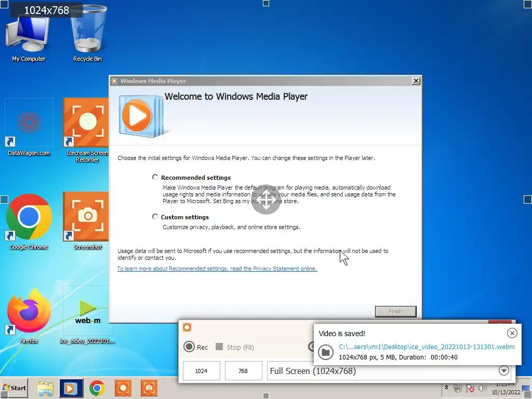
Task: Open Icecream Screen Recorder taskbar icon
Action: point(123,389)
